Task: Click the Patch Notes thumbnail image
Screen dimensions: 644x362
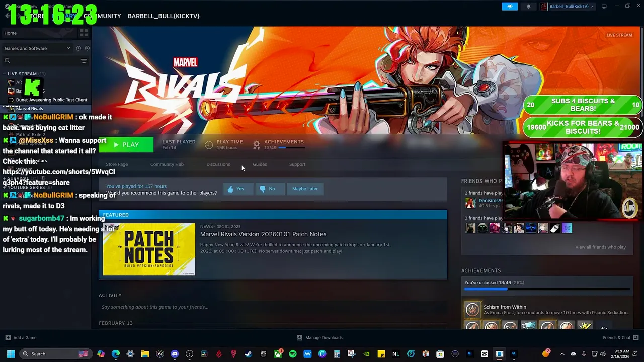Action: pos(149,249)
